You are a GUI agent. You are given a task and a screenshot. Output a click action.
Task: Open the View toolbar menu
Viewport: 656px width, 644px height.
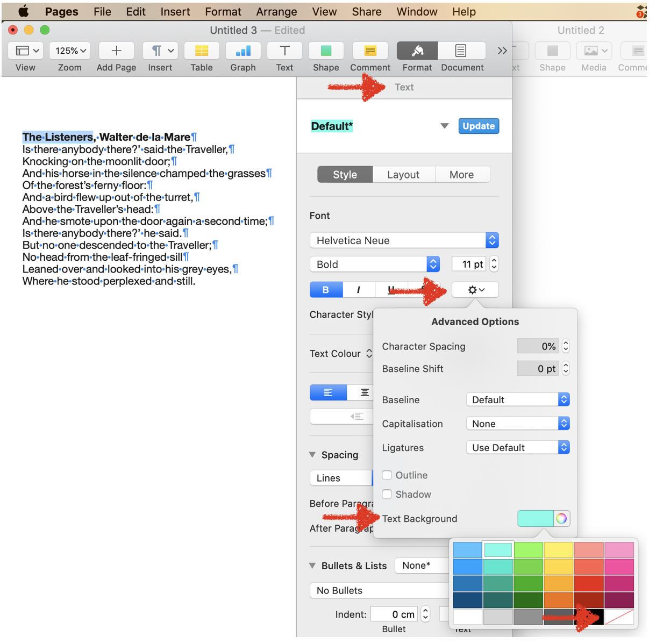coord(25,51)
